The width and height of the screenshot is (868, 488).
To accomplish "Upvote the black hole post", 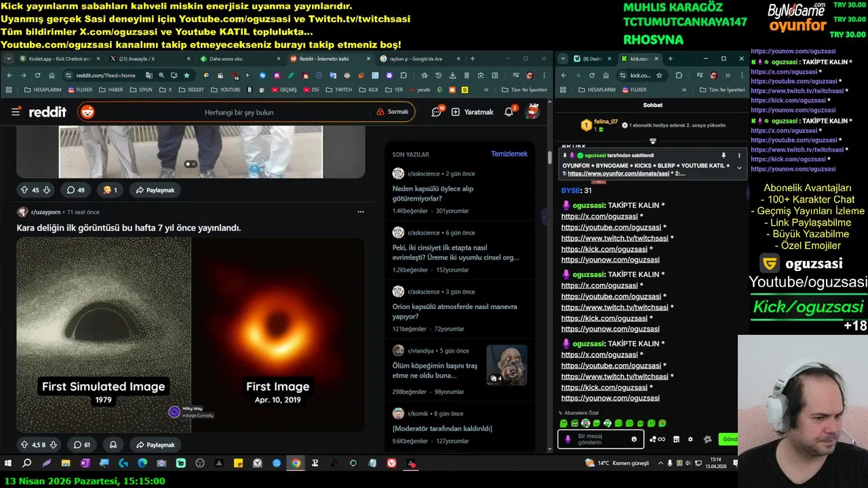I will point(24,445).
